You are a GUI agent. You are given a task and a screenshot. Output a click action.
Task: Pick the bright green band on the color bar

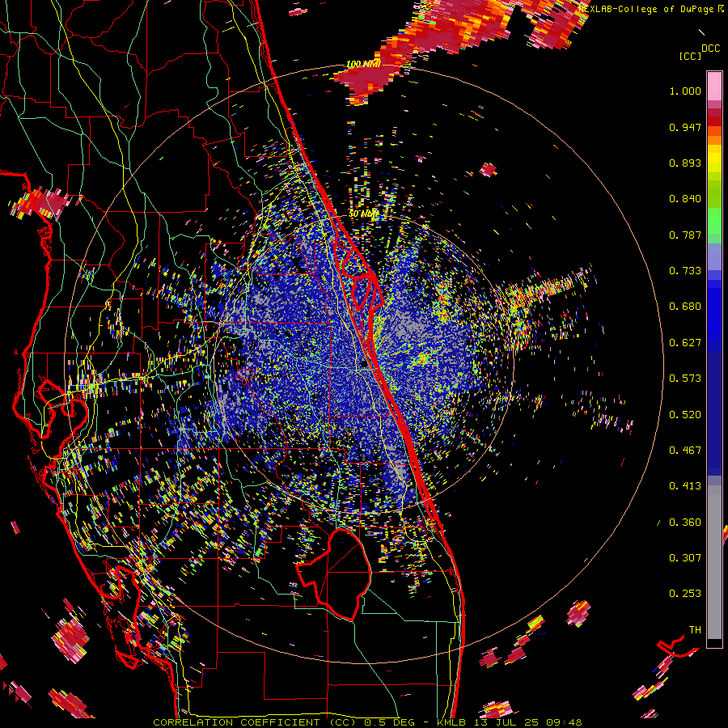pyautogui.click(x=714, y=221)
